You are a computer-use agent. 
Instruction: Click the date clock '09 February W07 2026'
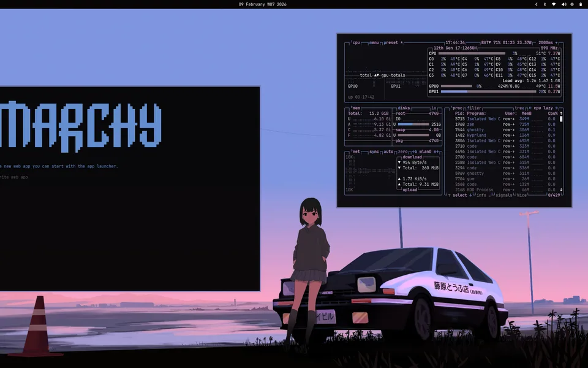point(263,4)
